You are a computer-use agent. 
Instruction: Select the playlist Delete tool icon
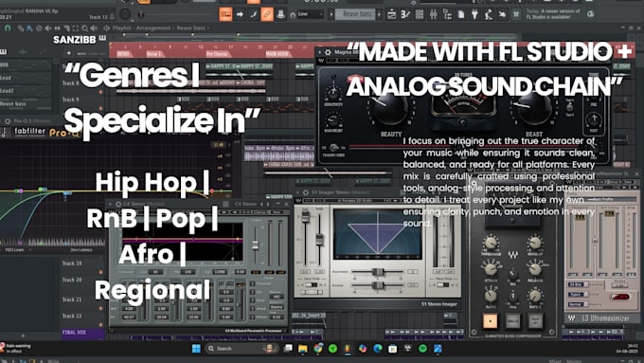(39, 28)
